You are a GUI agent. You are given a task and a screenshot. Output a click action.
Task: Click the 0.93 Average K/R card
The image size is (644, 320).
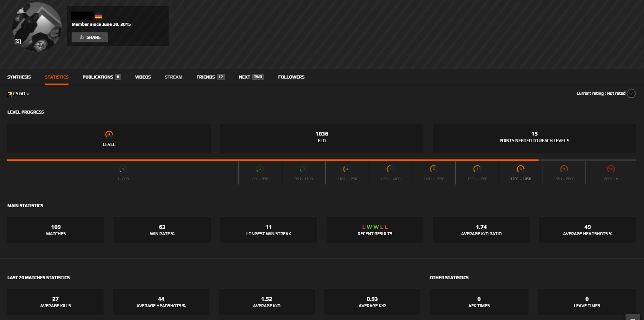(372, 302)
